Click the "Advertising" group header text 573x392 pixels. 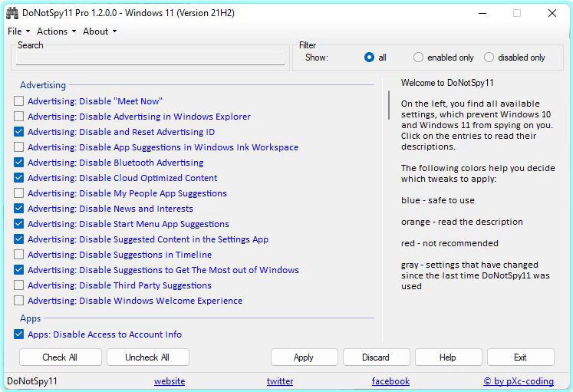[x=43, y=85]
